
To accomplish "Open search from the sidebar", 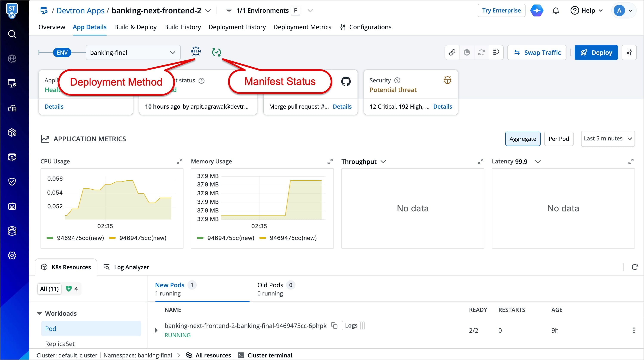I will (12, 34).
